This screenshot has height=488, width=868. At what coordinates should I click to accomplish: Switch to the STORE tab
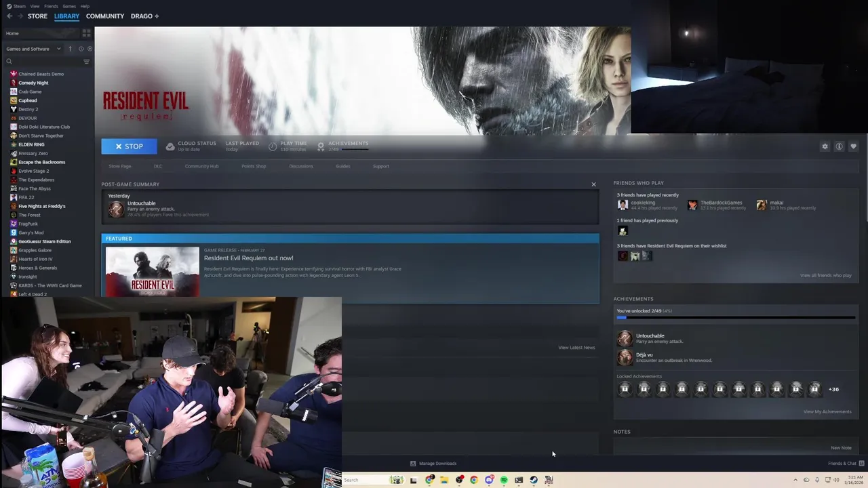click(x=37, y=16)
